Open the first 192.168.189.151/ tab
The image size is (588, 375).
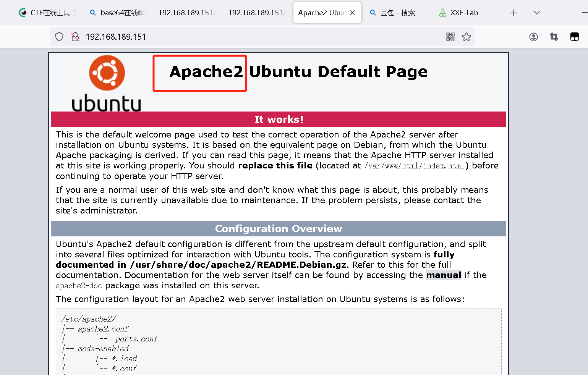pyautogui.click(x=187, y=13)
